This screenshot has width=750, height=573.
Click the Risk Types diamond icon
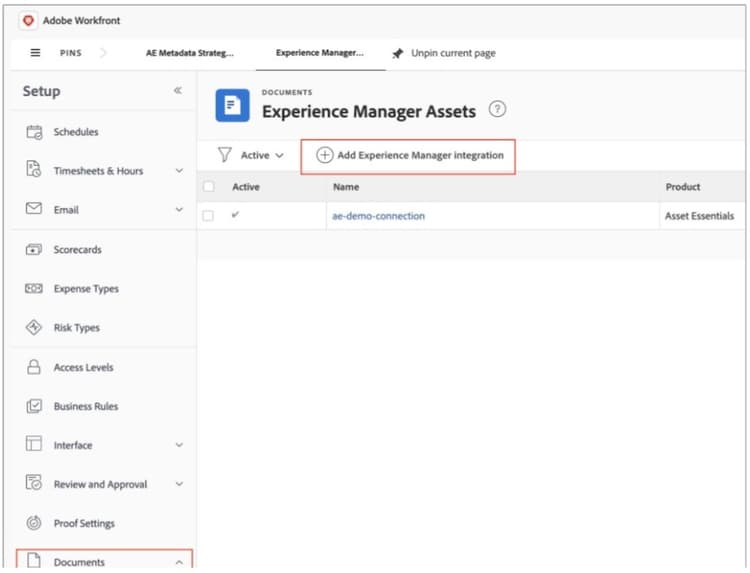point(34,328)
